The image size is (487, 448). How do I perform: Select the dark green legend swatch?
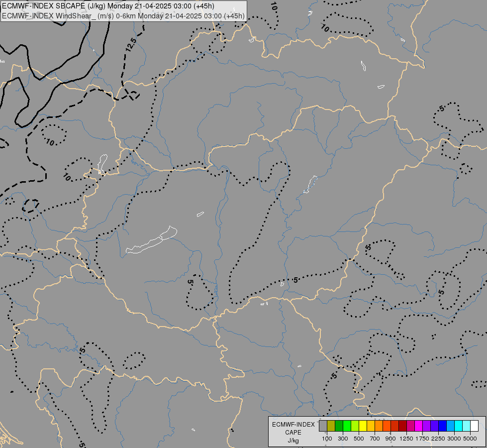click(339, 426)
